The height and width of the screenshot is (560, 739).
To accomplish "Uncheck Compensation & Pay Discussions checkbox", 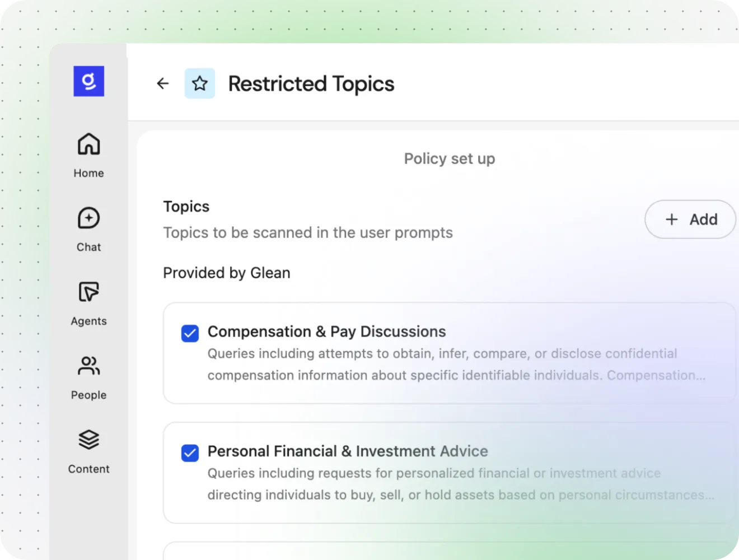I will click(190, 333).
